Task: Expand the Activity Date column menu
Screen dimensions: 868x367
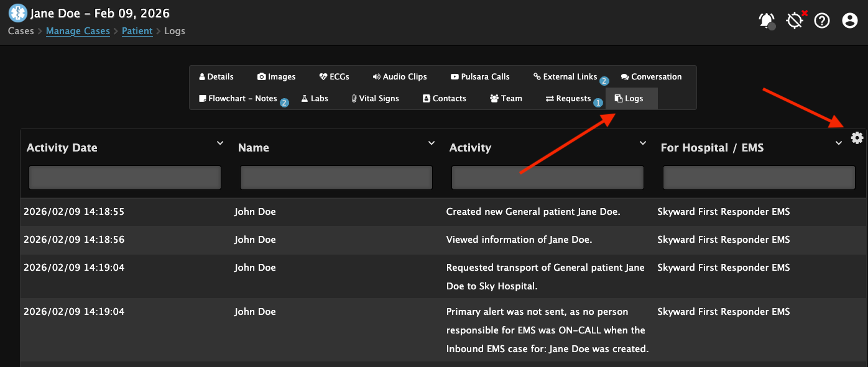Action: [220, 143]
